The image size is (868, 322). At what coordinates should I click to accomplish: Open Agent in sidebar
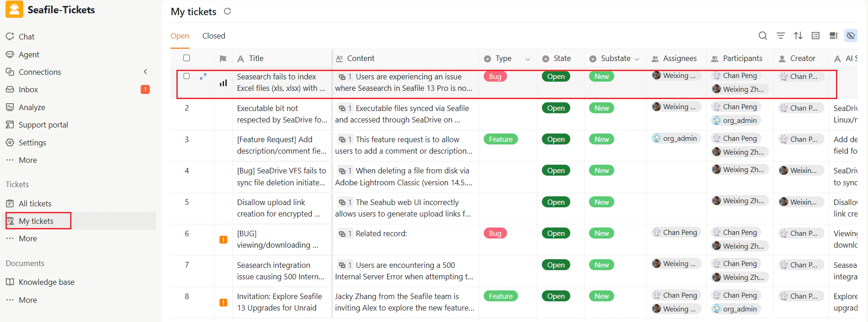click(x=29, y=55)
